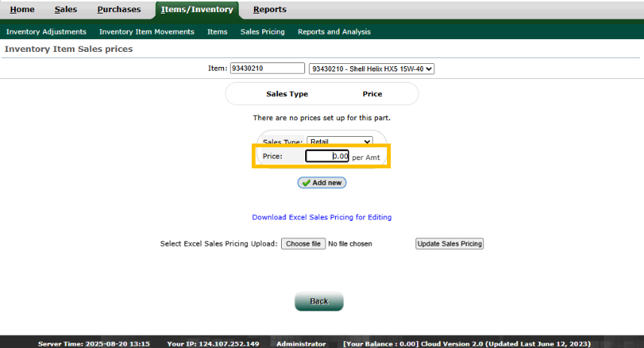Open the Items submenu link
This screenshot has width=644, height=348.
(217, 32)
